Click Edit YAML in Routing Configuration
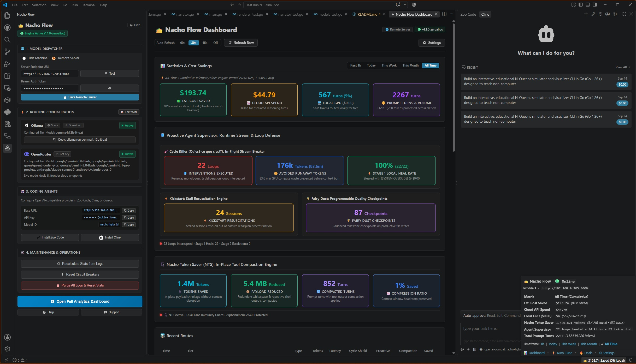Viewport: 636px width, 364px height. (129, 112)
